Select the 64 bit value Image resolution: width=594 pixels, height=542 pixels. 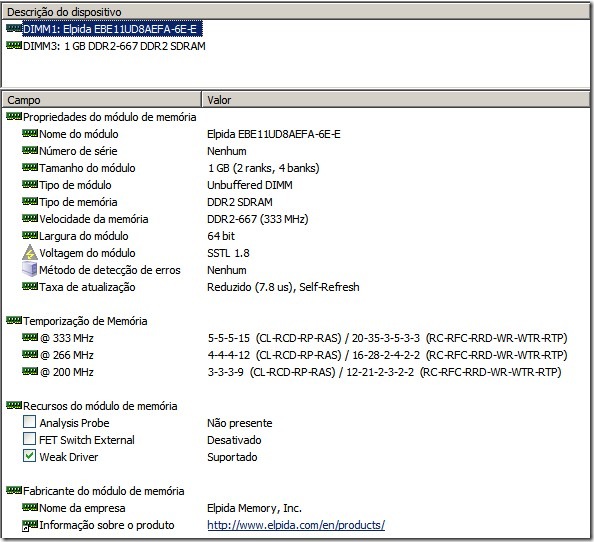click(x=221, y=236)
